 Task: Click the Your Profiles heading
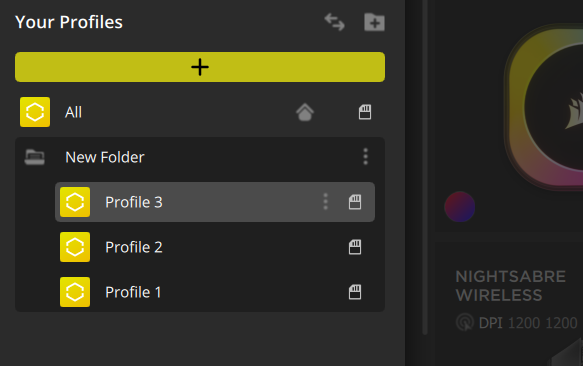tap(69, 22)
